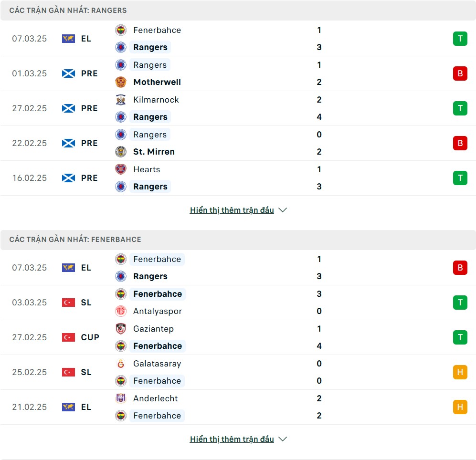Click the Kilmarnock club crest icon
The image size is (476, 460).
pyautogui.click(x=121, y=100)
